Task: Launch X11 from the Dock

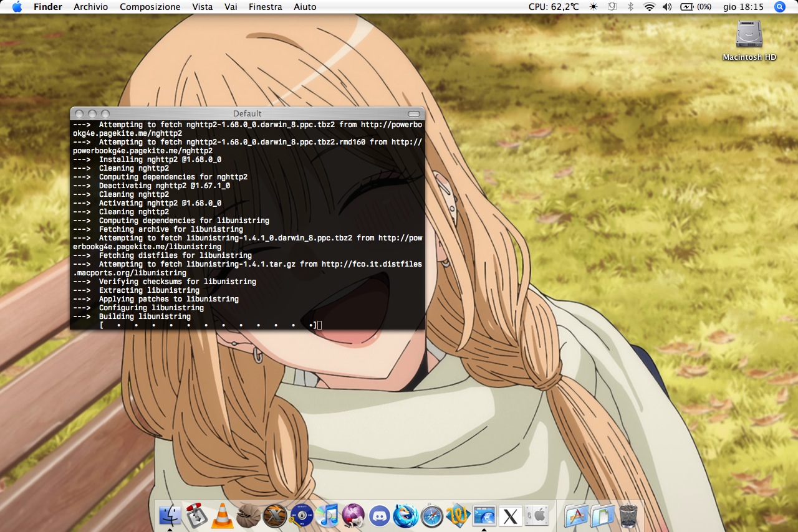Action: [510, 516]
